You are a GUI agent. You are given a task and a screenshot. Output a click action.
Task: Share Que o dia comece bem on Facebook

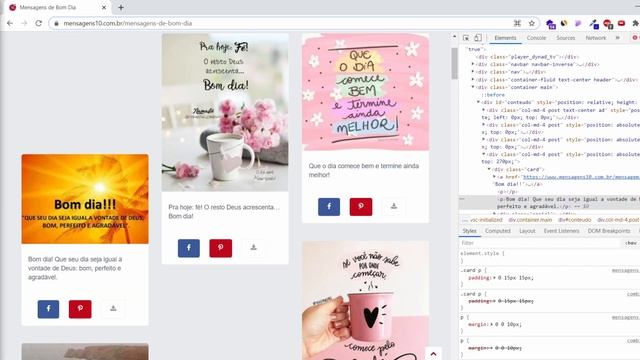pos(329,207)
